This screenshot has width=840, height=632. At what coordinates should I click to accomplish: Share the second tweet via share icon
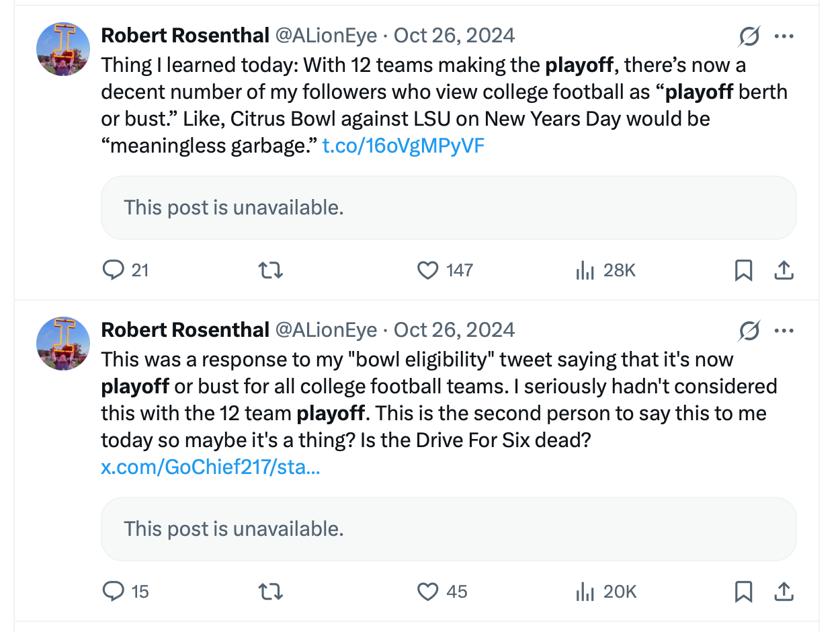pos(784,592)
